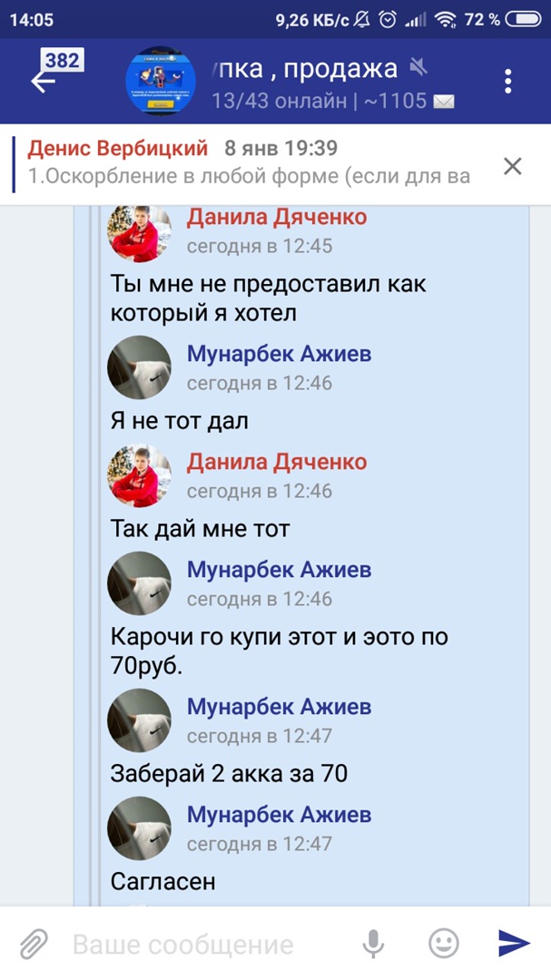This screenshot has width=551, height=980.
Task: Open the emoji smiley picker
Action: click(x=443, y=943)
